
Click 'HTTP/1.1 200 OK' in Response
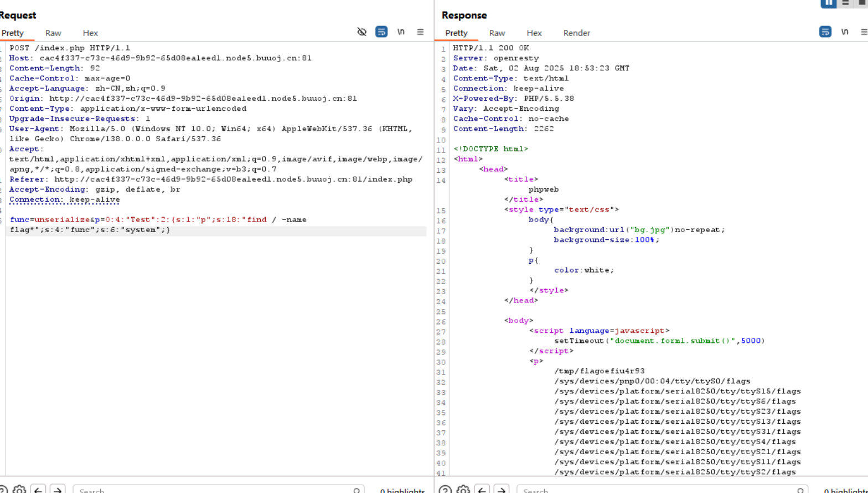pos(491,48)
